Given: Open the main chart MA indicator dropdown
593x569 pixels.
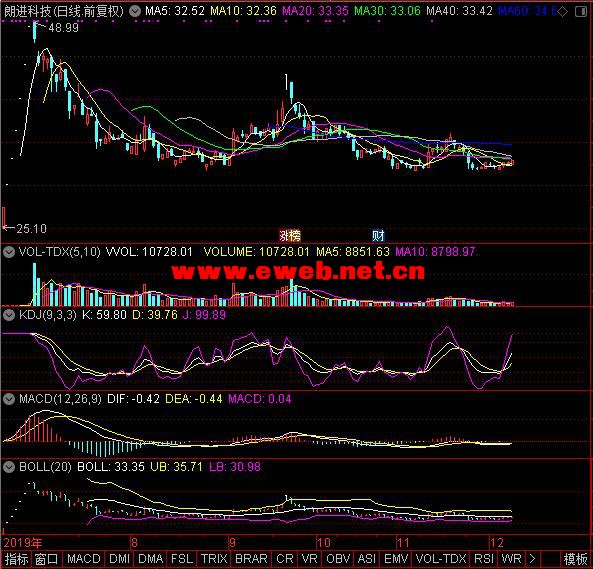Looking at the screenshot, I should coord(135,11).
